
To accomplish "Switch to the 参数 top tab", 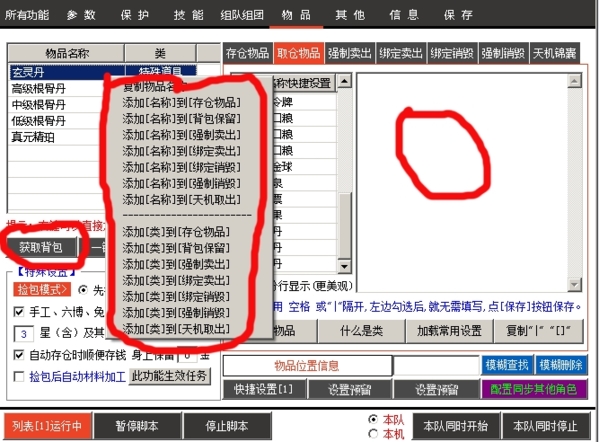I will [x=81, y=15].
